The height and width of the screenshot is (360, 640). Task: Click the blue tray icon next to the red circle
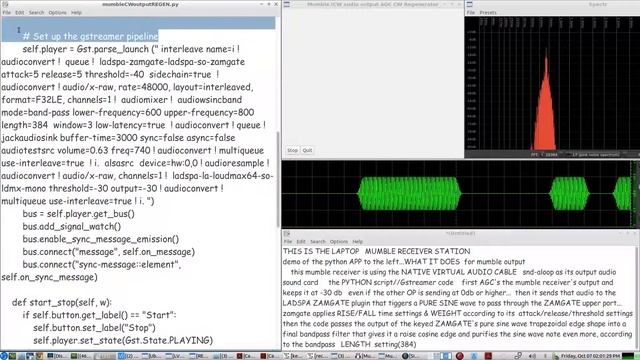tap(474, 356)
